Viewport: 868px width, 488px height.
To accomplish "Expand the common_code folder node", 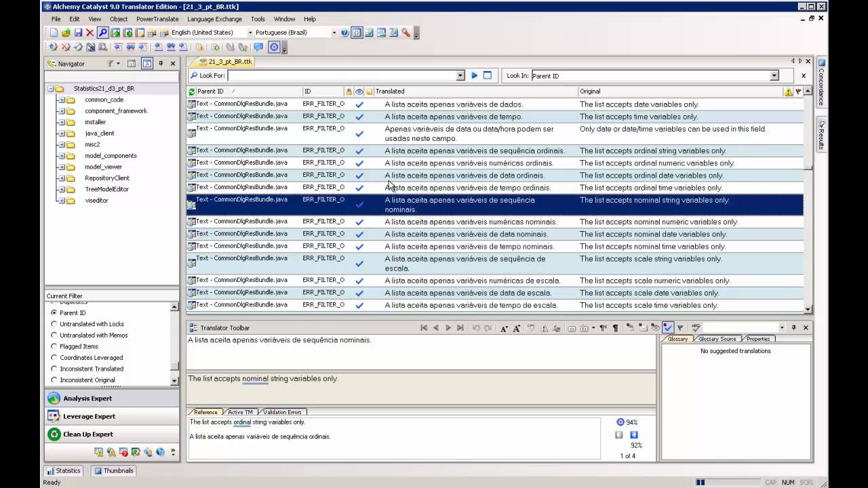I will point(62,100).
